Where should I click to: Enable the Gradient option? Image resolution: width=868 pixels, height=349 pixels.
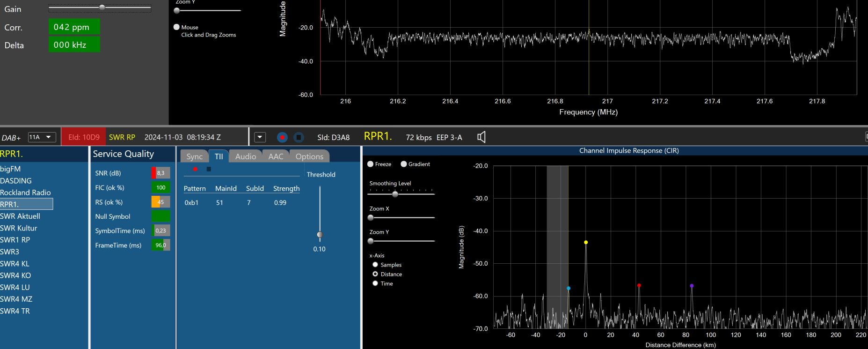(404, 164)
